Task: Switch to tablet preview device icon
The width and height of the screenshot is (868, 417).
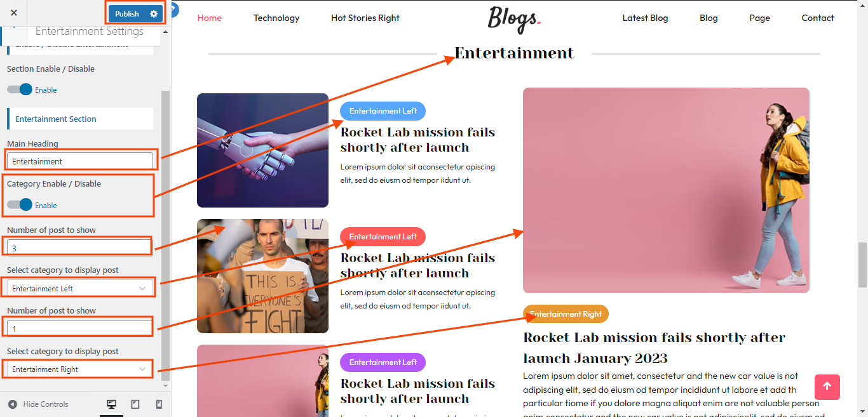Action: click(135, 404)
